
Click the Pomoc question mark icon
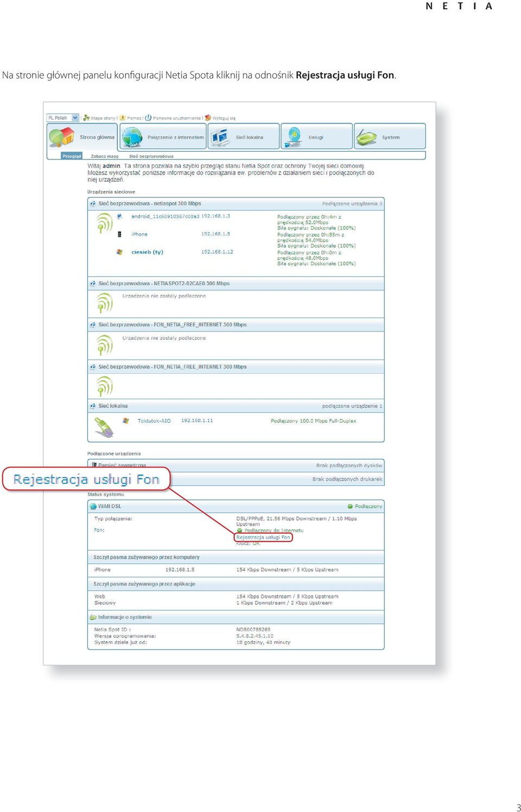(123, 118)
